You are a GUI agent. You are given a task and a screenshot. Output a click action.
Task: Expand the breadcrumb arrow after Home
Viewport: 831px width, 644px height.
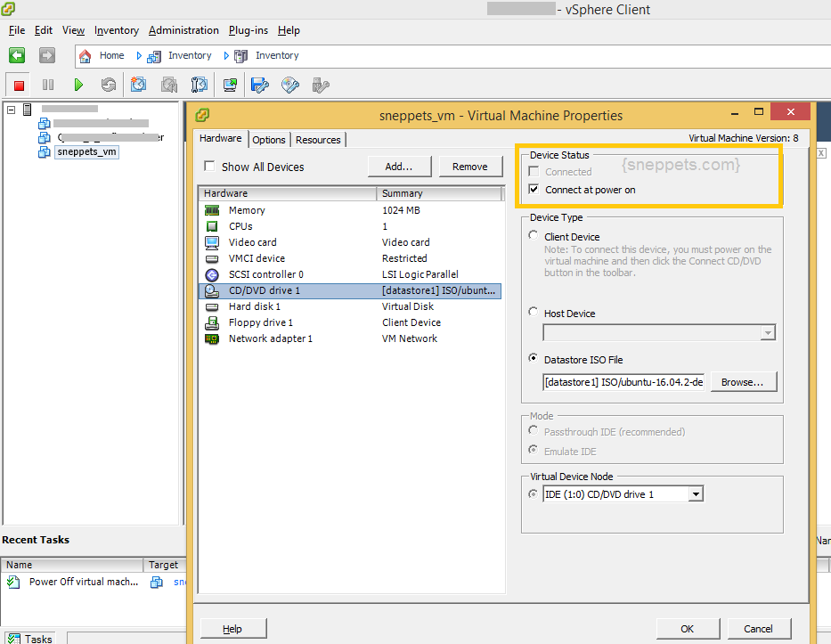click(139, 55)
